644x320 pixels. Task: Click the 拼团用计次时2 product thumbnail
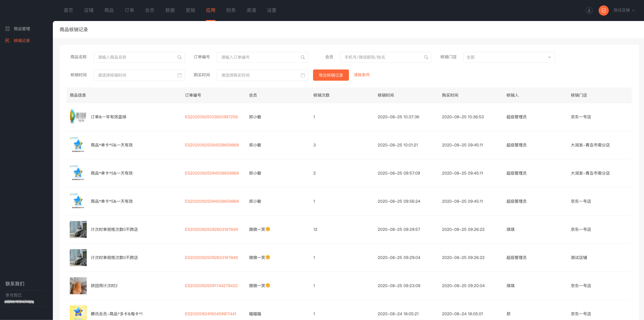pyautogui.click(x=78, y=286)
